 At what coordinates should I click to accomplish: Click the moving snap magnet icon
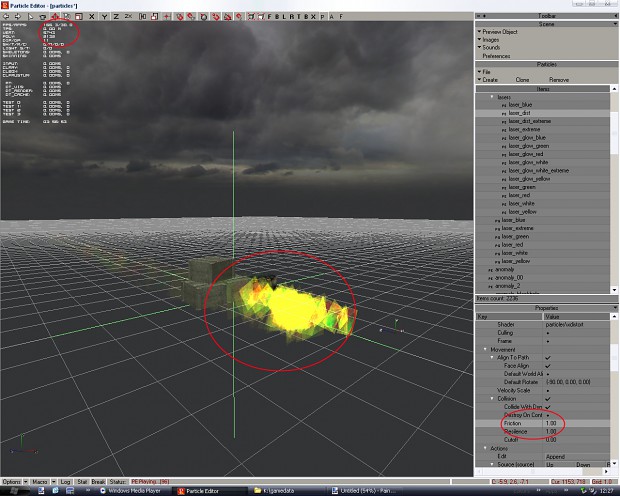(x=191, y=17)
